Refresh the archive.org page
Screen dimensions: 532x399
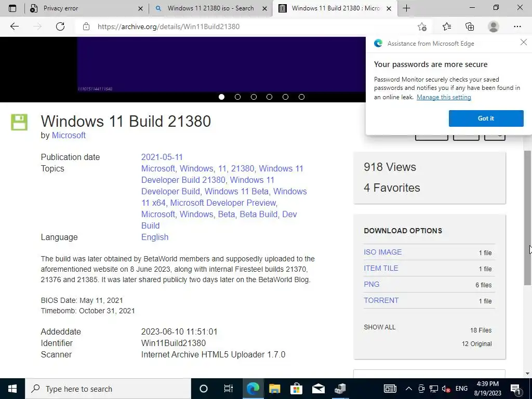click(x=60, y=26)
